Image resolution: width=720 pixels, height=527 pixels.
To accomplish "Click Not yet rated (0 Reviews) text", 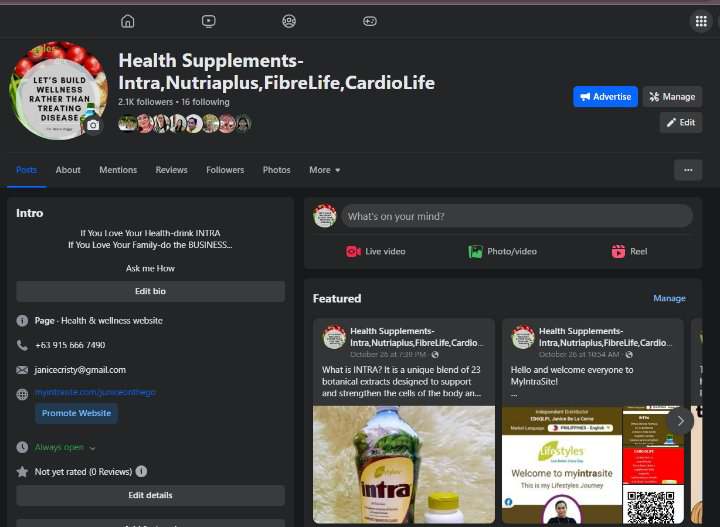I will (x=83, y=471).
